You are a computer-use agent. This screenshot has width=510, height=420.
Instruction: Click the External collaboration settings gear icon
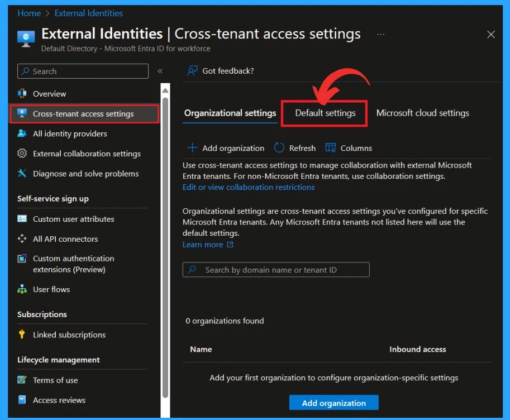click(x=22, y=153)
